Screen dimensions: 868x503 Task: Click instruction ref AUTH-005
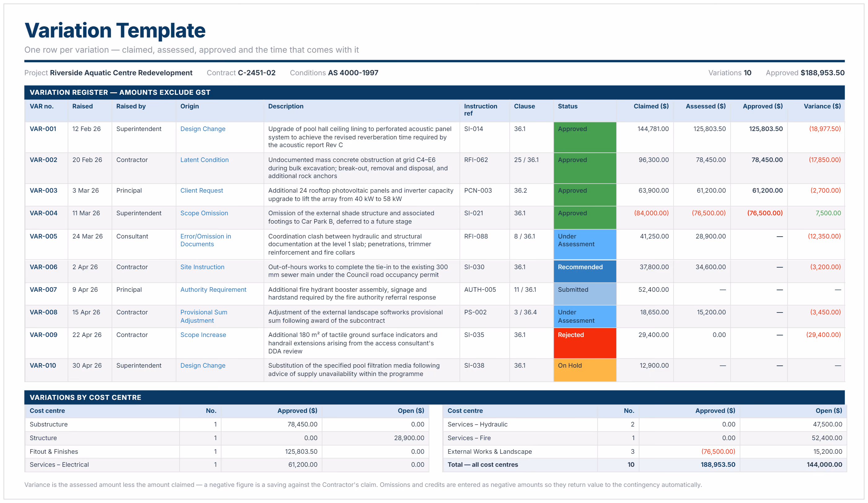(x=480, y=290)
